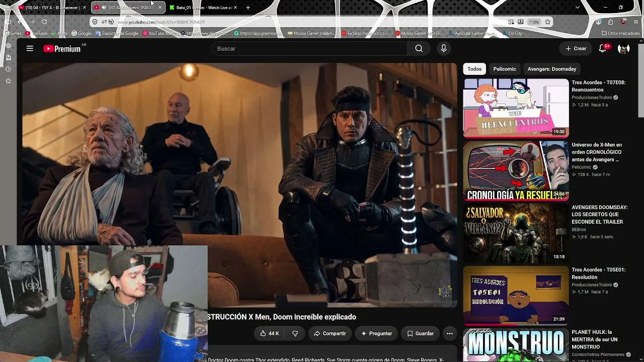Viewport: 644px width, 362px height.
Task: Open the browser downloads icon
Action: click(521, 22)
